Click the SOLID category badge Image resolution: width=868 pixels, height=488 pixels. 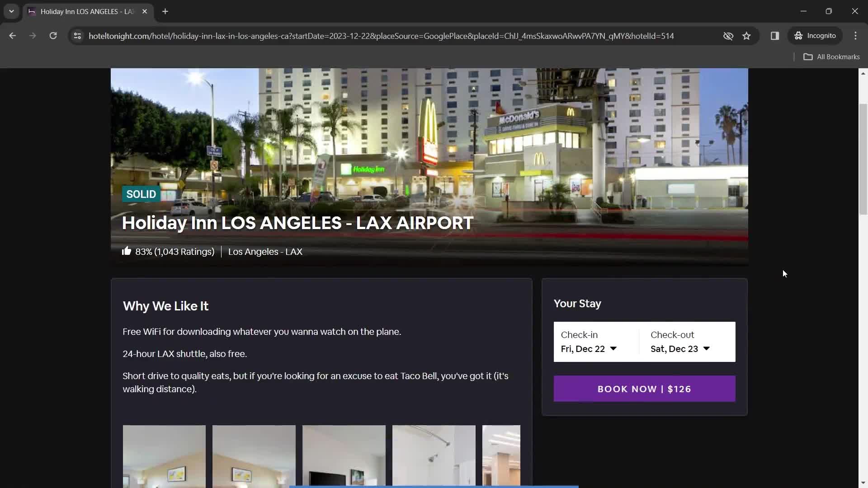141,194
